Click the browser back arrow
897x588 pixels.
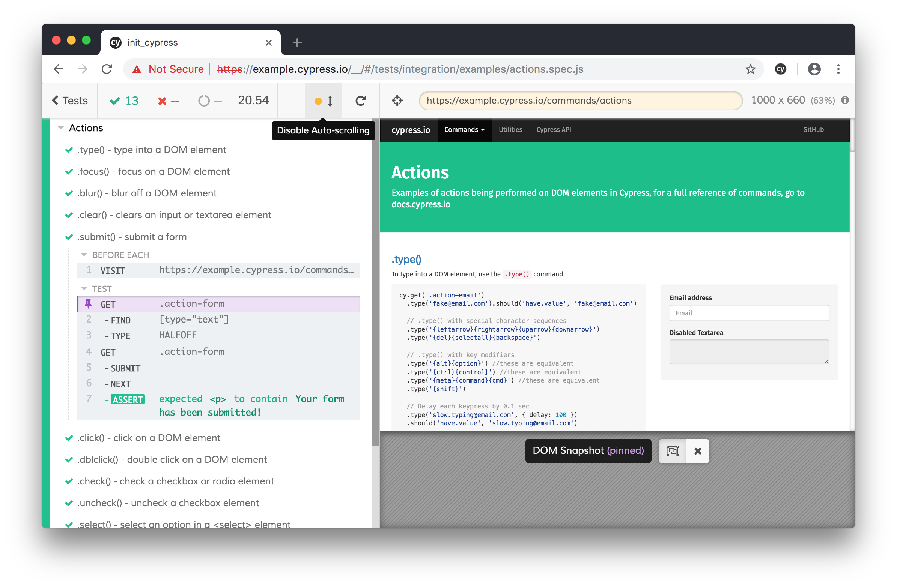pyautogui.click(x=59, y=69)
